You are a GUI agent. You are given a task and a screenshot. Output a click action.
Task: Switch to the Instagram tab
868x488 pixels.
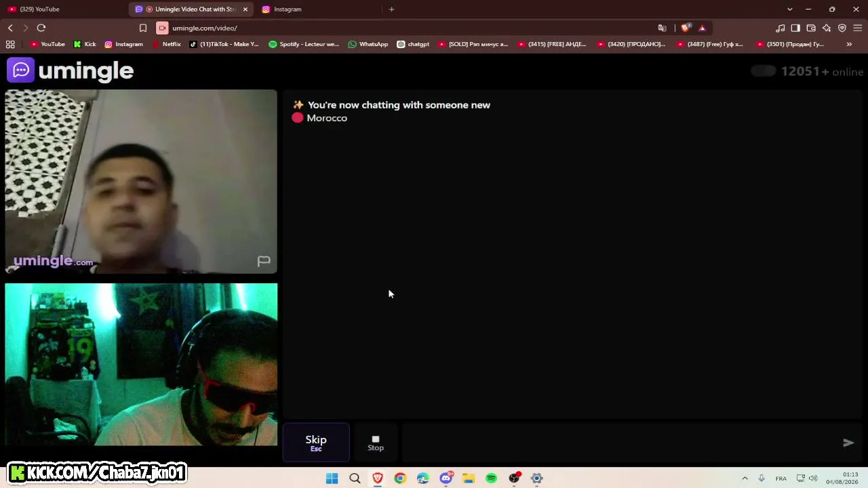pos(319,9)
